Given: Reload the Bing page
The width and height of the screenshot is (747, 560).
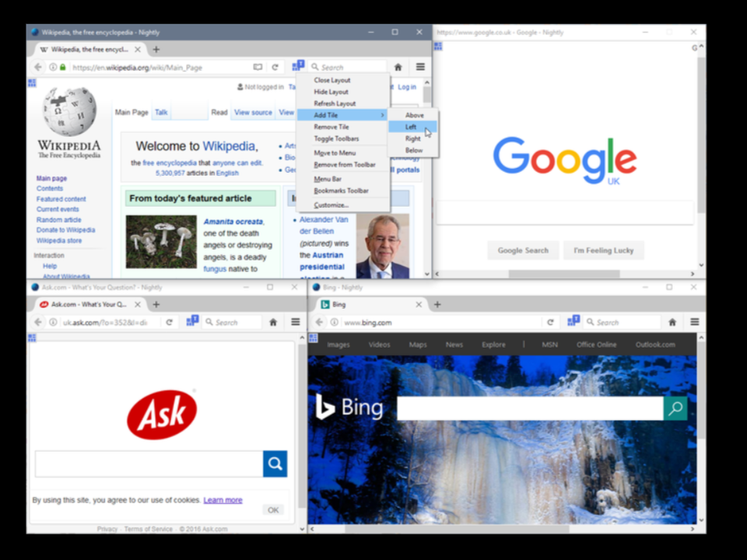Looking at the screenshot, I should pyautogui.click(x=550, y=322).
